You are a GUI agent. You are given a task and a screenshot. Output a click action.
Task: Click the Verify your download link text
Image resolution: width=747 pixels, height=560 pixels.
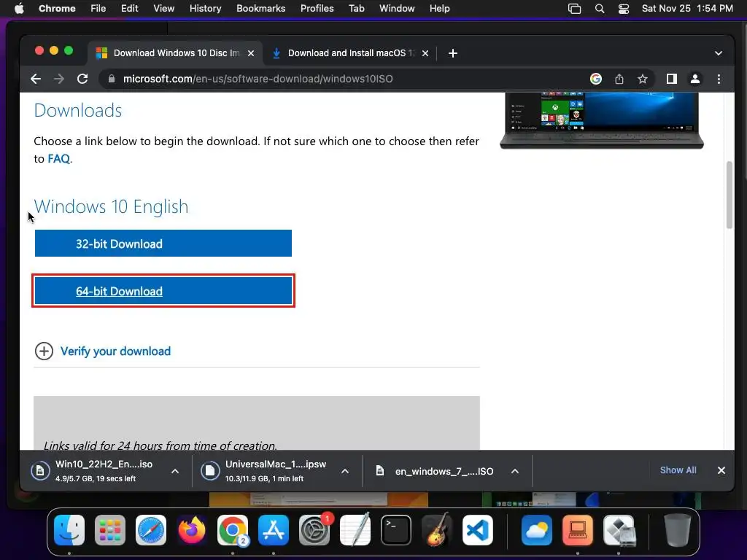tap(115, 351)
